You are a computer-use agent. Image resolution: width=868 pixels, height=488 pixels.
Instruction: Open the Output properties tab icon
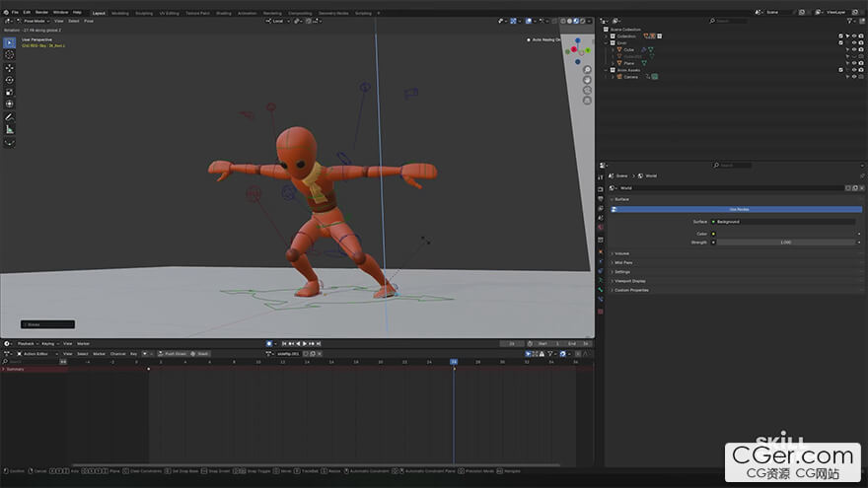601,198
